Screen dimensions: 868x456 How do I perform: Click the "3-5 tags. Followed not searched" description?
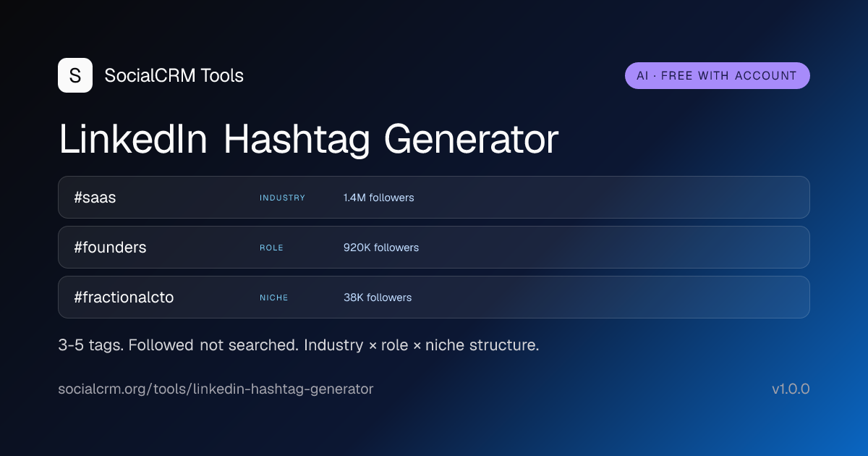(x=299, y=345)
